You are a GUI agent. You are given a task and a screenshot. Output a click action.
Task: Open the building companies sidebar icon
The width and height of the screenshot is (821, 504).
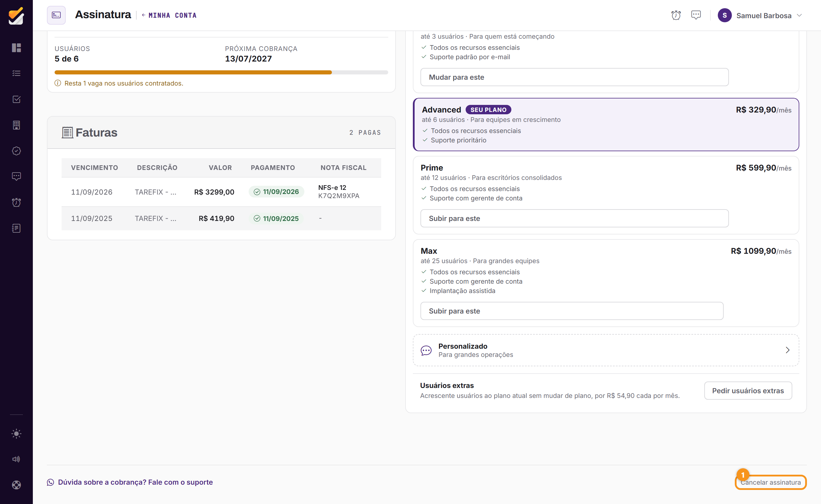[16, 125]
